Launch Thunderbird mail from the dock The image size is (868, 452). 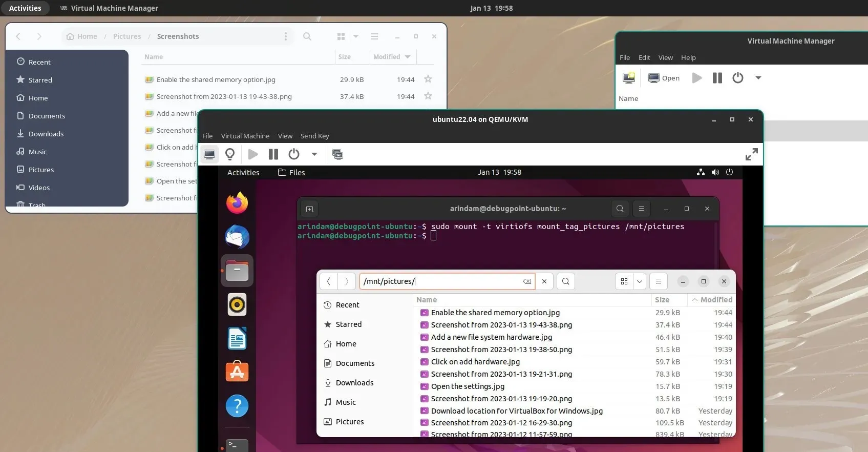237,237
